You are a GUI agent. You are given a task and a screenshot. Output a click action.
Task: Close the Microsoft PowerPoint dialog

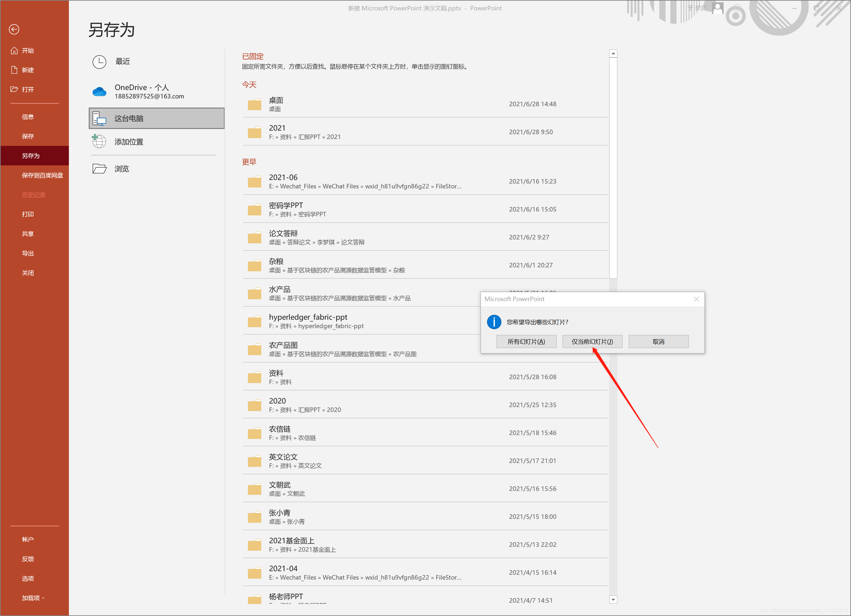tap(696, 299)
